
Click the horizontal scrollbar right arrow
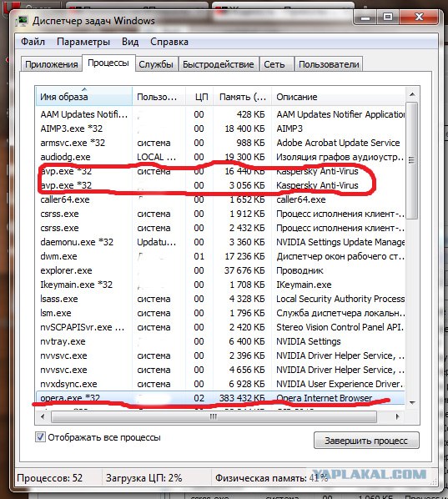click(397, 416)
